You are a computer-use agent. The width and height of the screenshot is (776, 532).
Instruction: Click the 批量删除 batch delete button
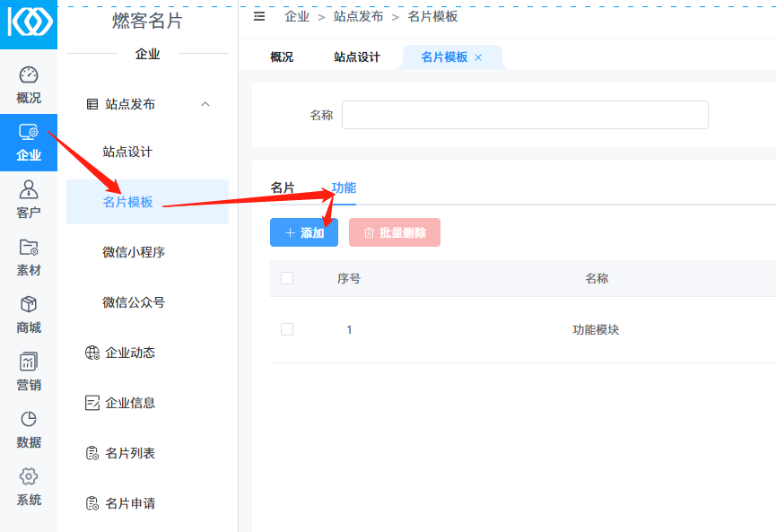point(395,232)
